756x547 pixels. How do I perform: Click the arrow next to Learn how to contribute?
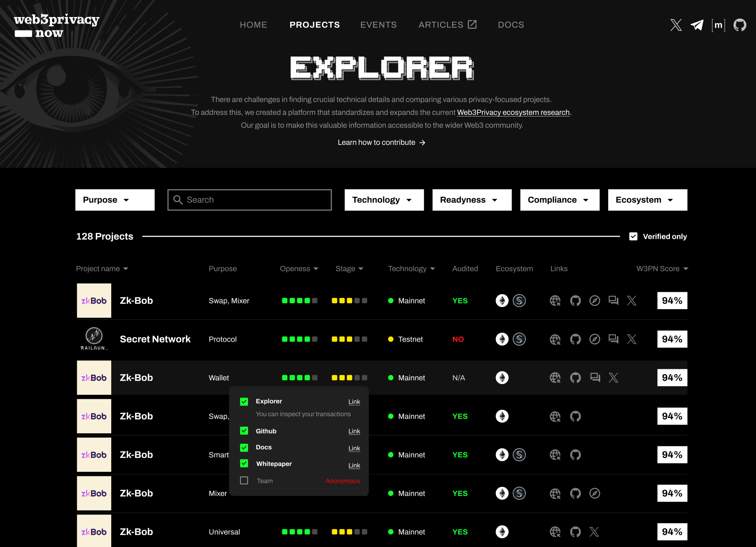point(422,143)
